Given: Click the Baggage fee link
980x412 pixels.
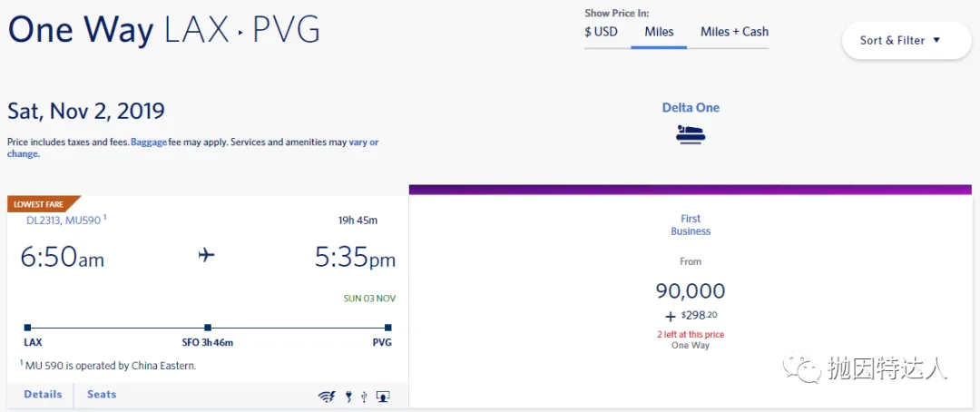Looking at the screenshot, I should pyautogui.click(x=149, y=142).
